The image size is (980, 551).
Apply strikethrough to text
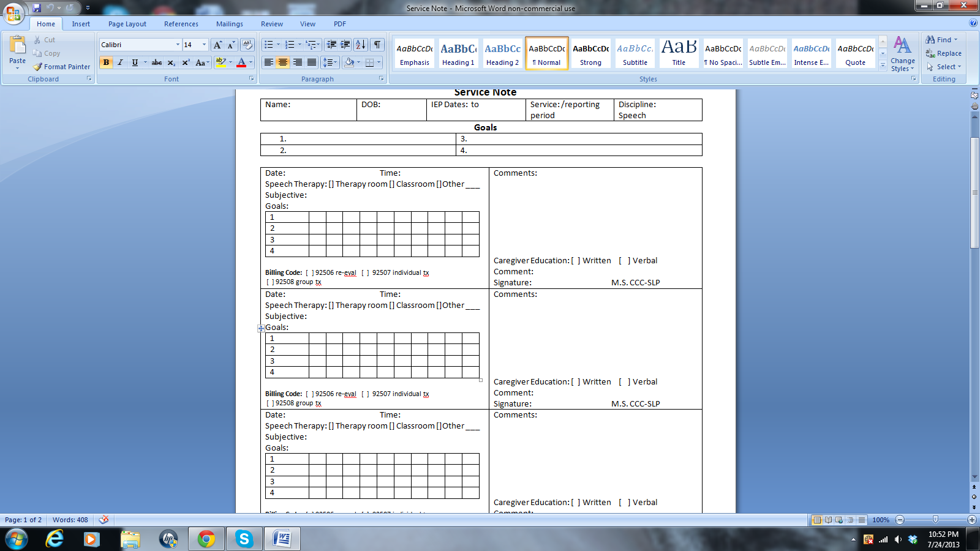tap(157, 62)
